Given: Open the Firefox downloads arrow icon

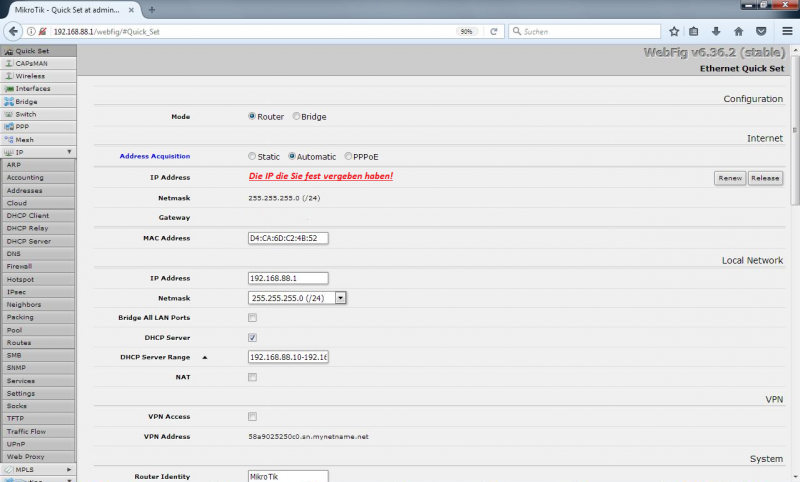Looking at the screenshot, I should pyautogui.click(x=716, y=31).
